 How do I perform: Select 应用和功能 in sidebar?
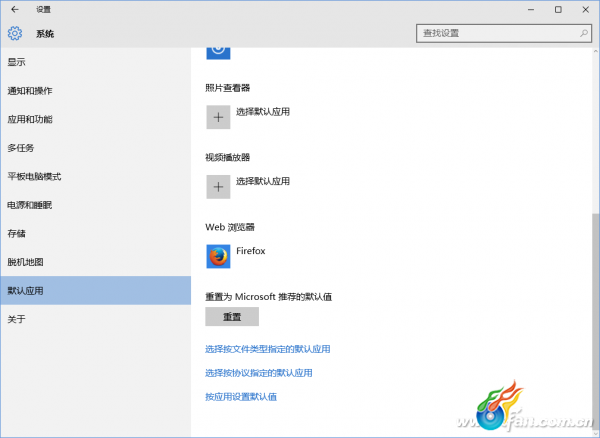[x=96, y=119]
